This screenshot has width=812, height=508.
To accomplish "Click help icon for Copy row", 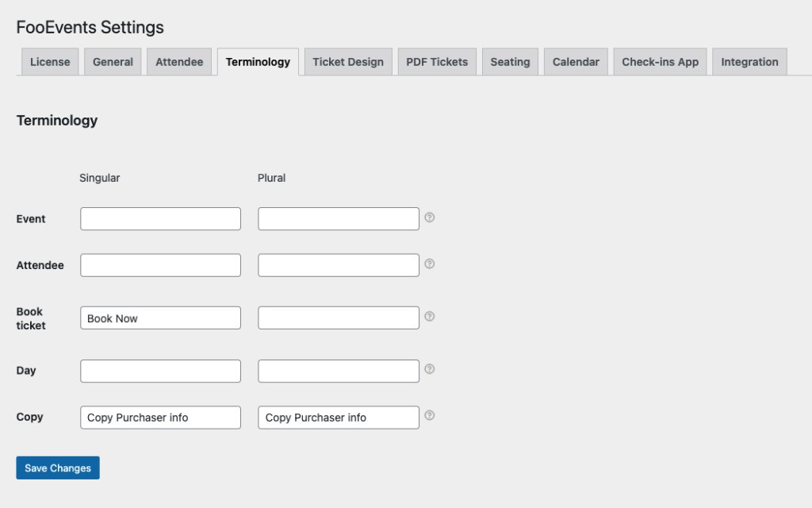I will [x=430, y=415].
